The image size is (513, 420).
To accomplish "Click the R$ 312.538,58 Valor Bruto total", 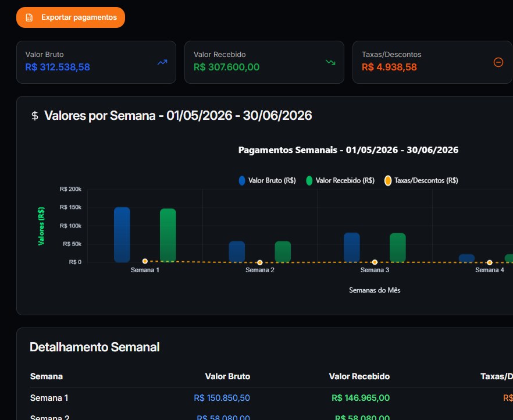I will pyautogui.click(x=58, y=67).
